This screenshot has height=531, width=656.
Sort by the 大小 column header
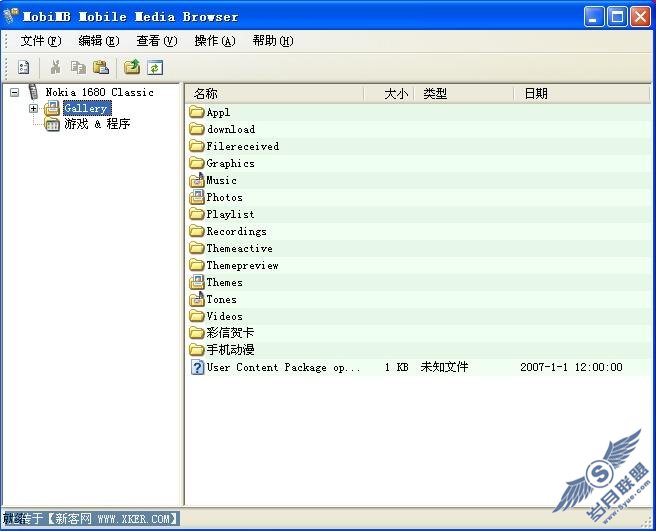(389, 94)
